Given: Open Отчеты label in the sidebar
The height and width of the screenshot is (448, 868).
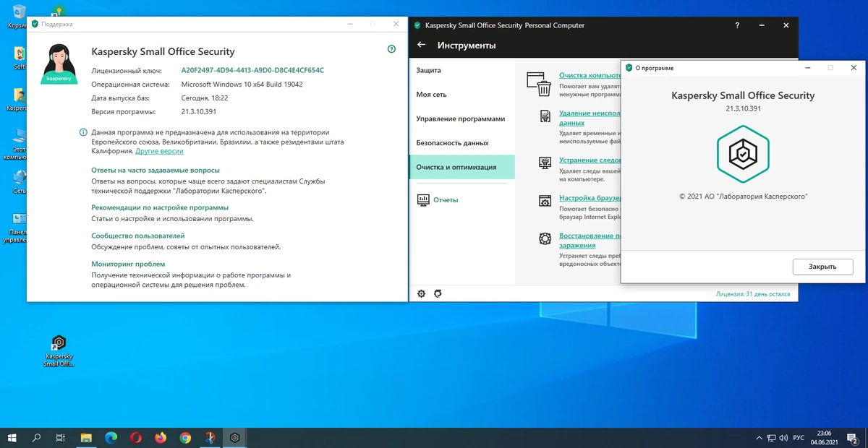Looking at the screenshot, I should coord(446,200).
